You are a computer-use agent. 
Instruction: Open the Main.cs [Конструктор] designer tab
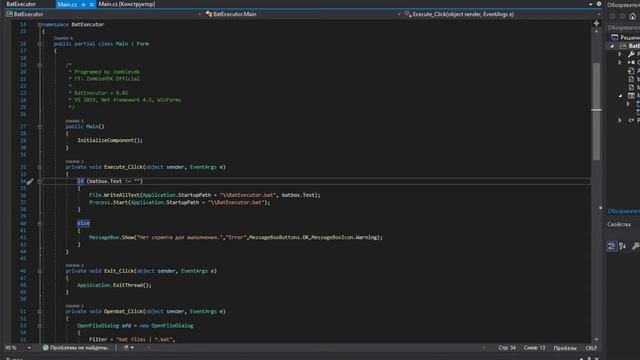point(127,4)
